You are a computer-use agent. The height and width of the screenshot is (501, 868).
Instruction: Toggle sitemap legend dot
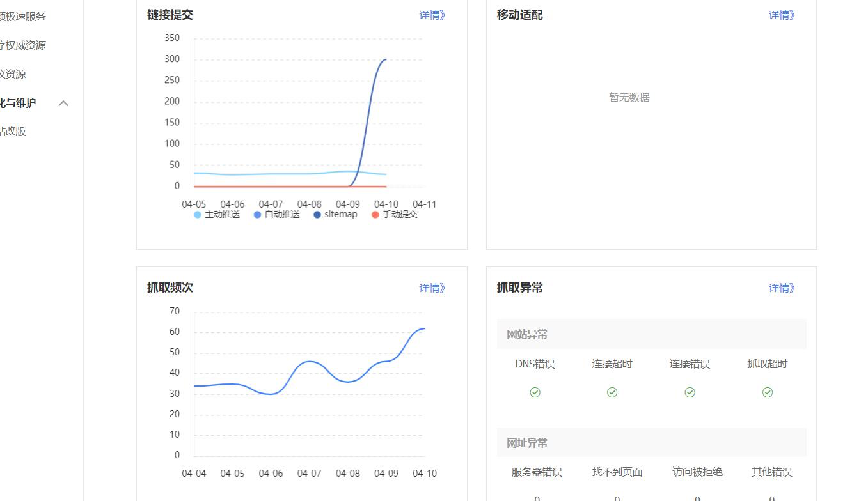coord(317,215)
